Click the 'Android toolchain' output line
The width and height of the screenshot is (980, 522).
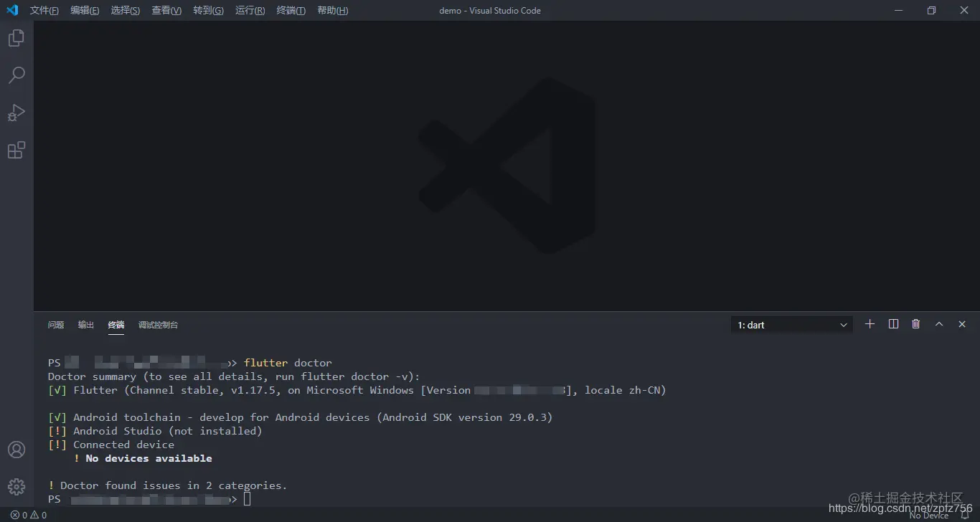301,417
